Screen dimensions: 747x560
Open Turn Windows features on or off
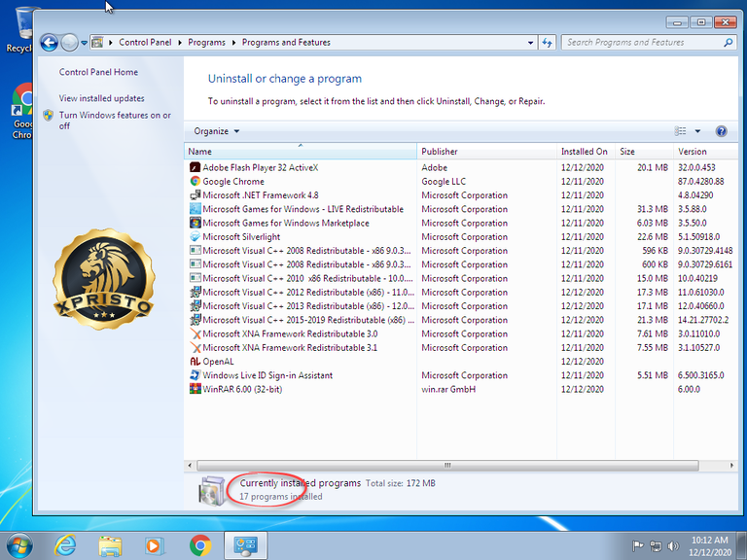pos(115,121)
